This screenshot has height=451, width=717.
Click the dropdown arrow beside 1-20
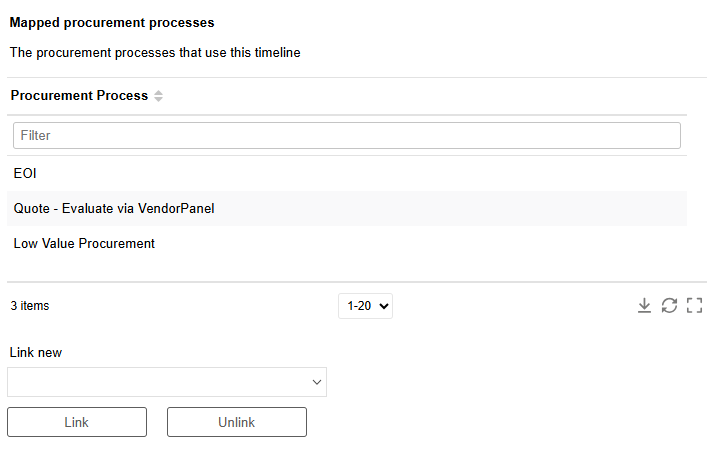384,306
